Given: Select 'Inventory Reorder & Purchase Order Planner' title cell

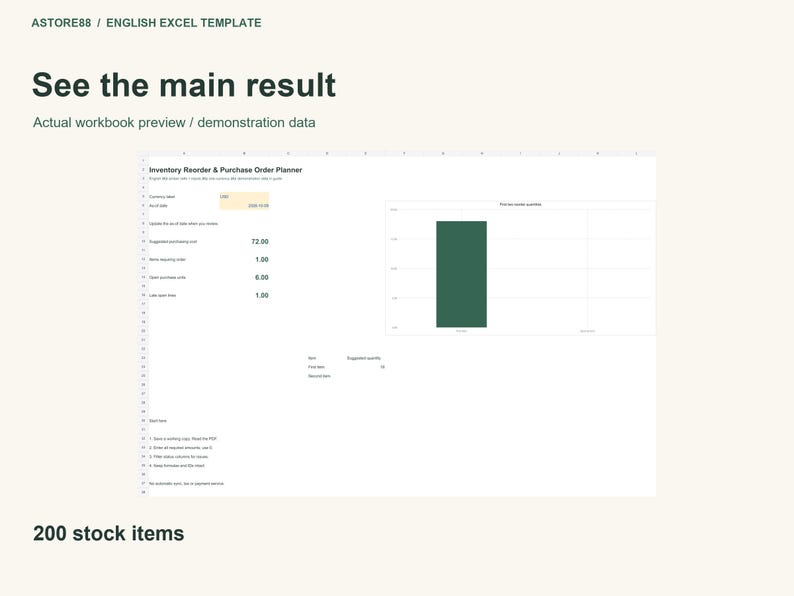Looking at the screenshot, I should point(225,170).
